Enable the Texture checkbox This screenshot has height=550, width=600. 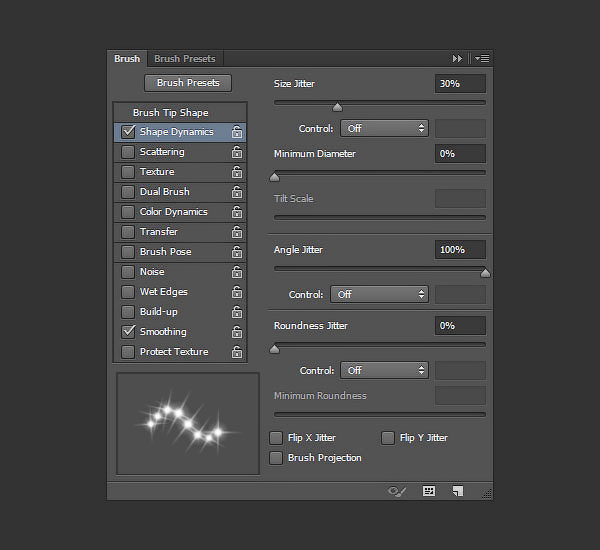(x=128, y=172)
